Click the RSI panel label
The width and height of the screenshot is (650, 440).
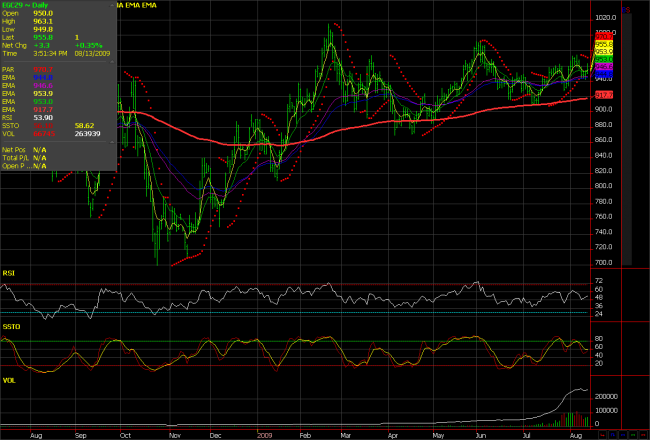[x=8, y=273]
